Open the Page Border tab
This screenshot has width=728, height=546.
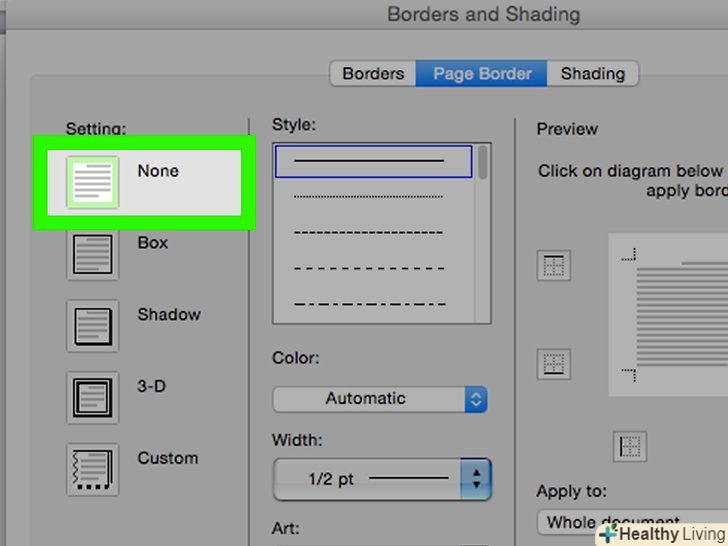click(x=483, y=73)
